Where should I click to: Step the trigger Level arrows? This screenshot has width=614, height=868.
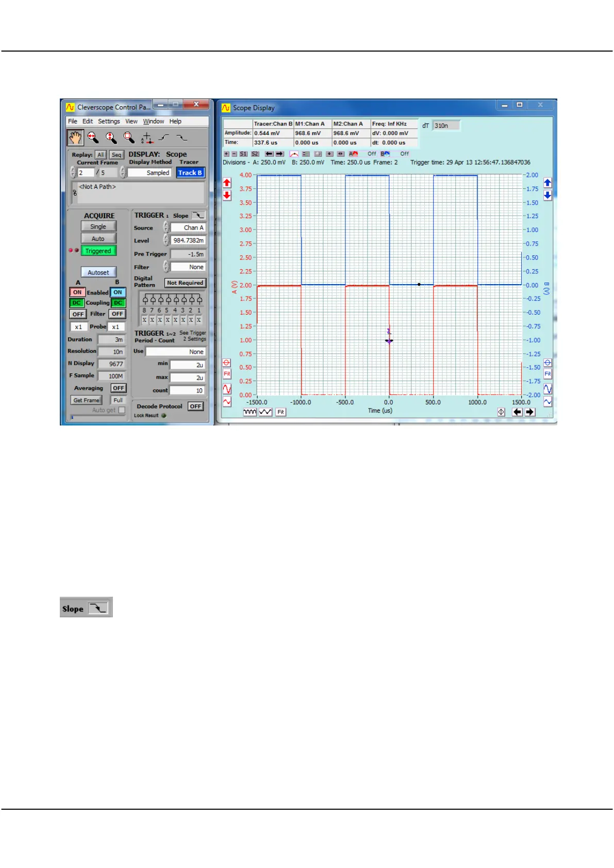(x=166, y=240)
